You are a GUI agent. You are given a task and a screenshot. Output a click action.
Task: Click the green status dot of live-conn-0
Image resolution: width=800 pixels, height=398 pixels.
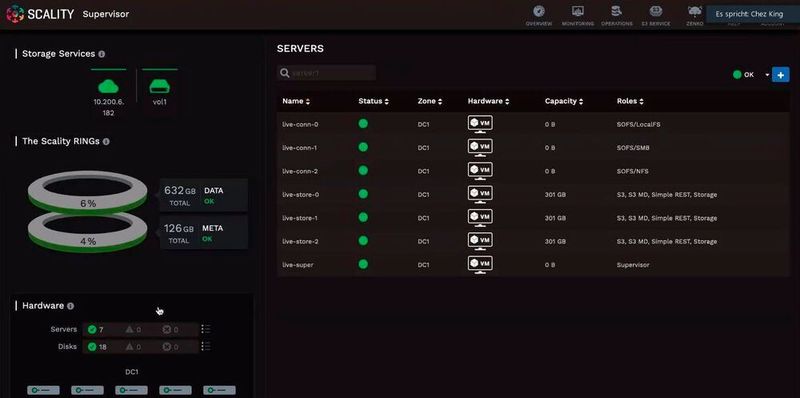pyautogui.click(x=363, y=123)
